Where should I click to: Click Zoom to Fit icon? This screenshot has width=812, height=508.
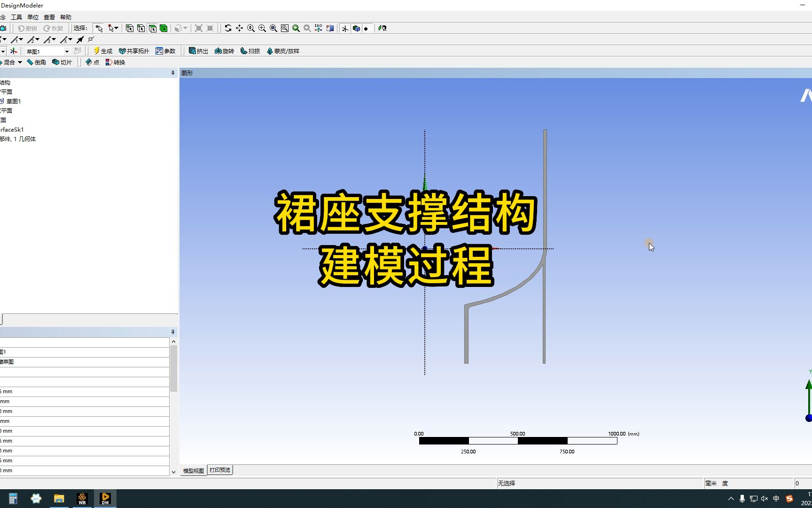(x=273, y=28)
